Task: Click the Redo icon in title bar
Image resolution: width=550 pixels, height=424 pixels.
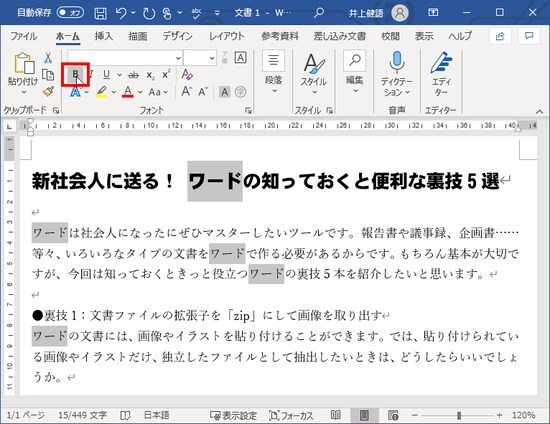Action: [x=149, y=13]
